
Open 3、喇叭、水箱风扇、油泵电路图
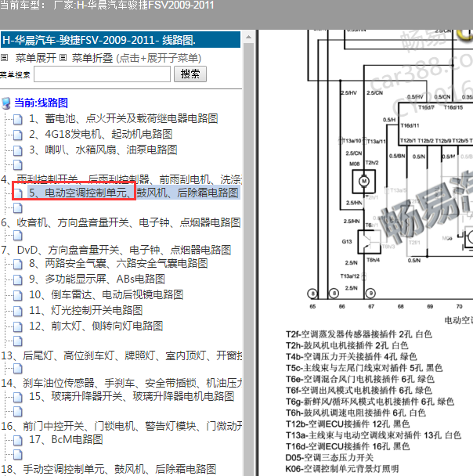click(103, 150)
